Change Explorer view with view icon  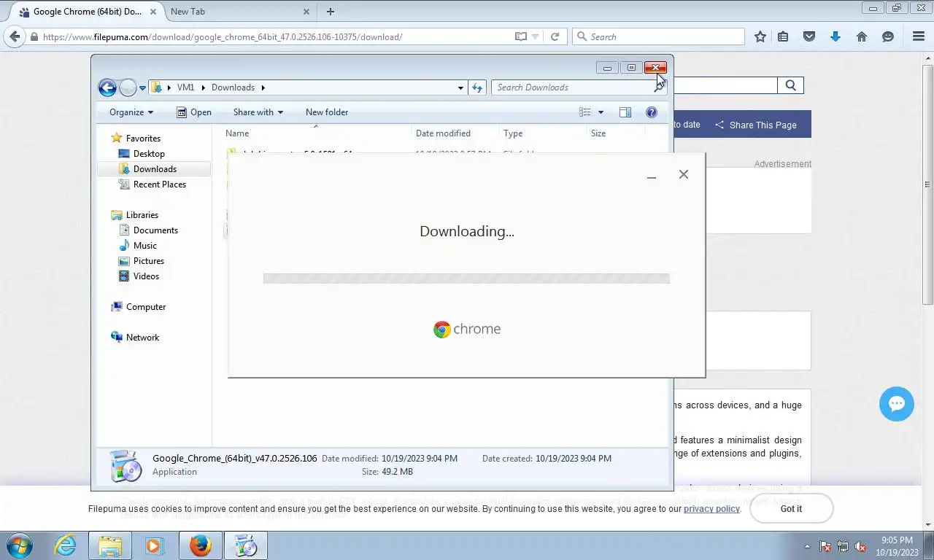click(x=585, y=112)
